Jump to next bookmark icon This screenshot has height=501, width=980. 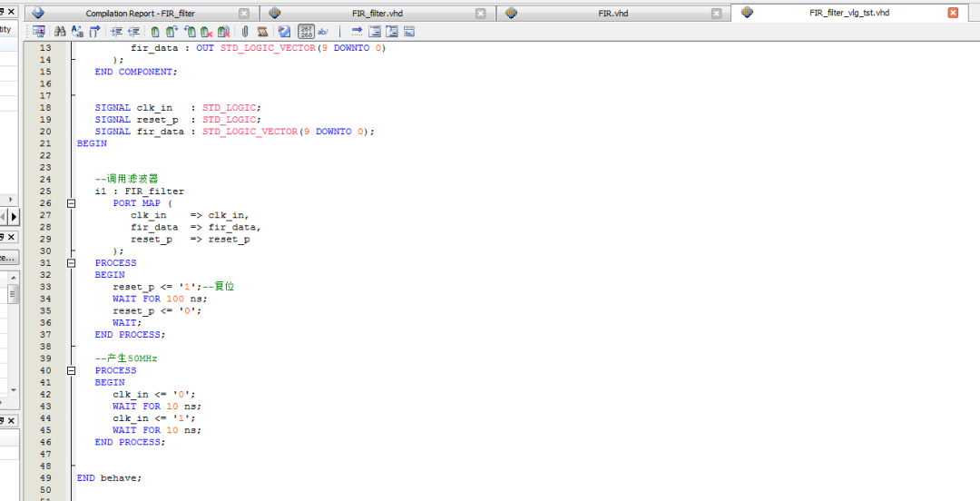[172, 32]
